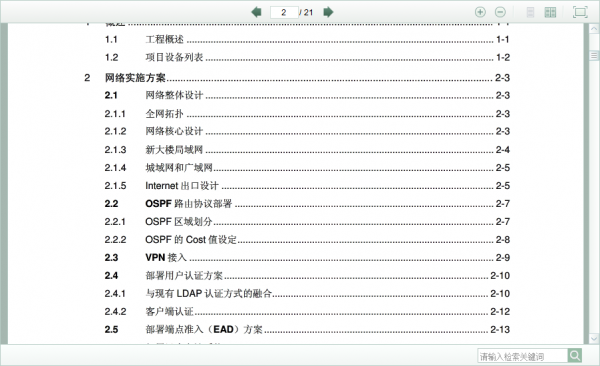Click the search magnifier button

(x=575, y=356)
